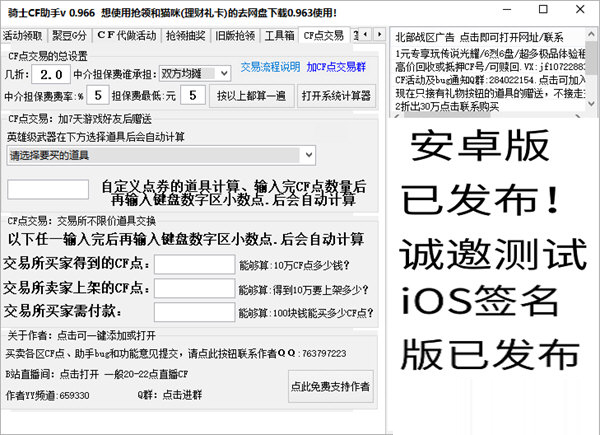Click the 交易所卖家上架的CF点 input field
Image resolution: width=600 pixels, height=435 pixels.
coord(194,288)
